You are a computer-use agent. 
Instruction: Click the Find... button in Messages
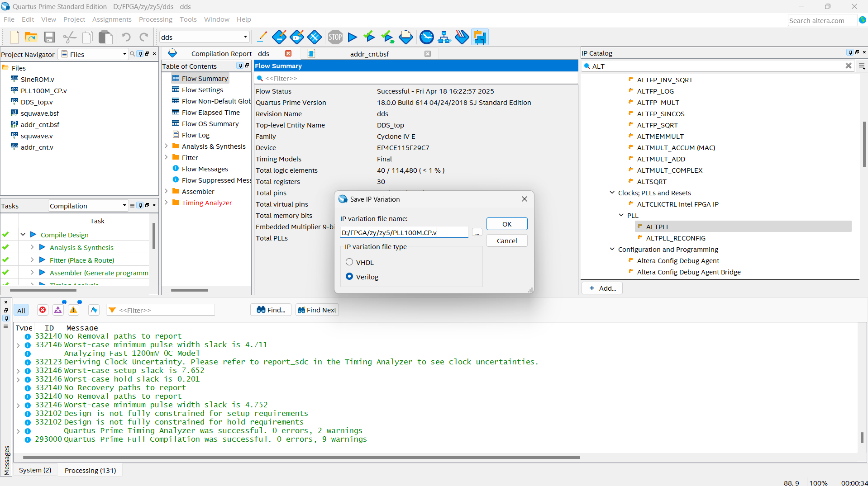click(271, 310)
